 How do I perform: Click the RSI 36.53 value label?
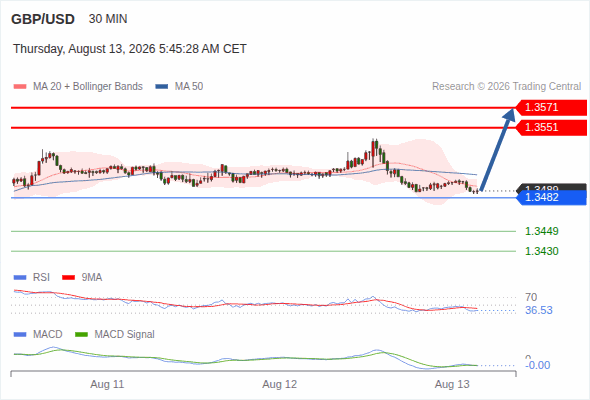tap(539, 311)
